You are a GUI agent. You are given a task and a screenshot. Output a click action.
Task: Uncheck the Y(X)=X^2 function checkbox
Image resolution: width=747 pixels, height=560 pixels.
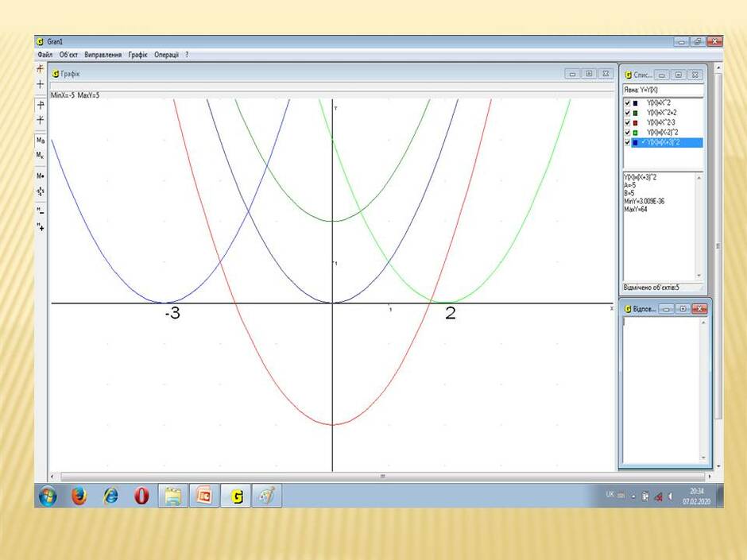click(628, 102)
